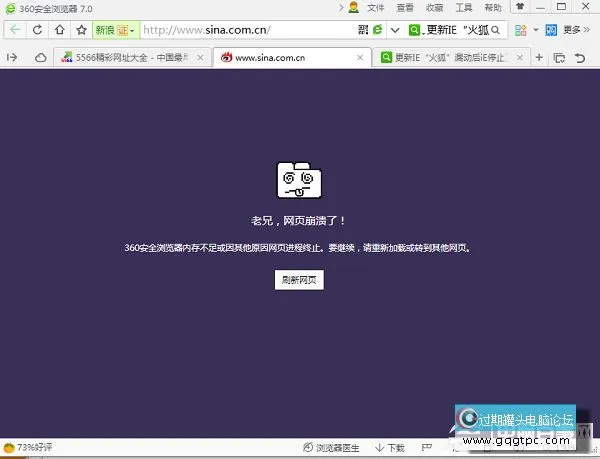This screenshot has width=600, height=459.
Task: Click the QR code icon in address bar
Action: (x=362, y=30)
